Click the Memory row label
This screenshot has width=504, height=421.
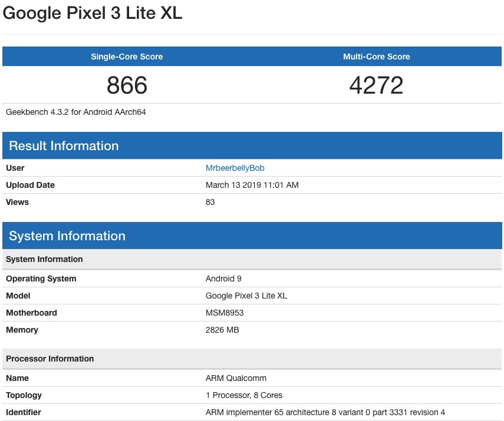22,330
